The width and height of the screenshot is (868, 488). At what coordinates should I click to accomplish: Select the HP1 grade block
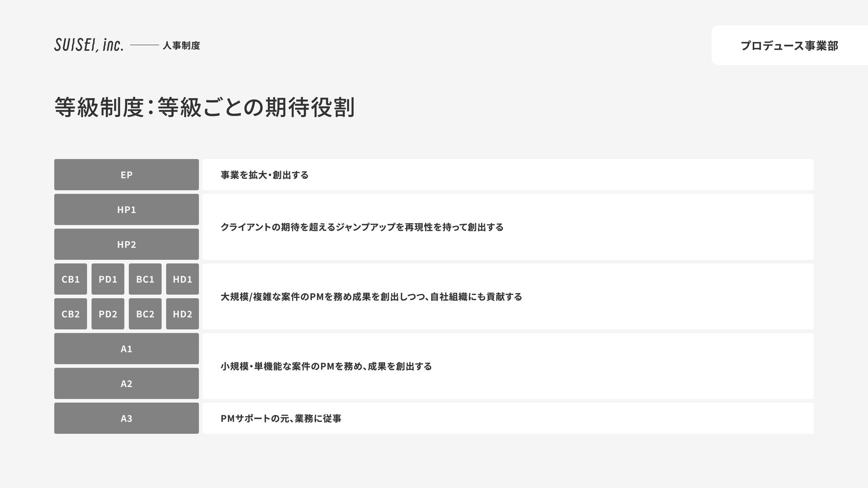pos(127,209)
